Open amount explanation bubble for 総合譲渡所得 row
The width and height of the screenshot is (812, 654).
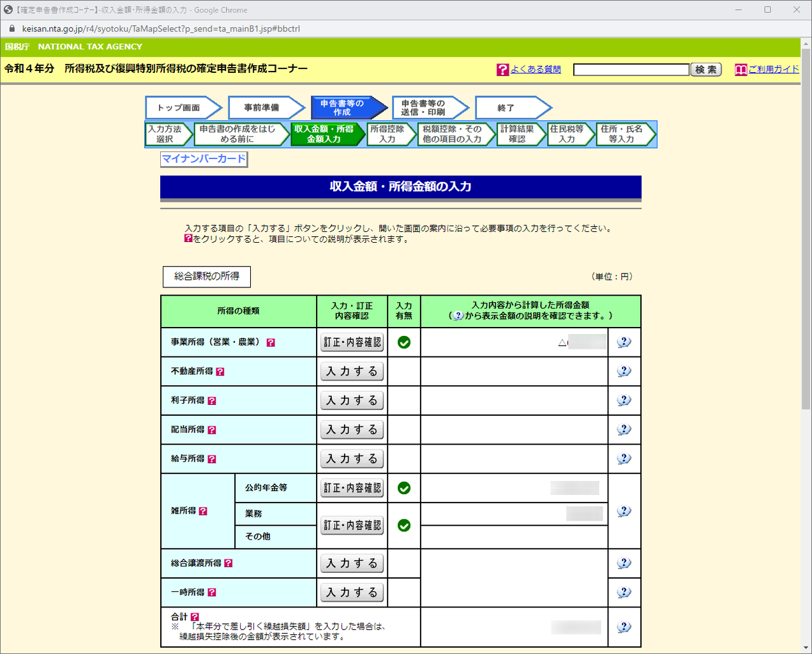tap(624, 563)
